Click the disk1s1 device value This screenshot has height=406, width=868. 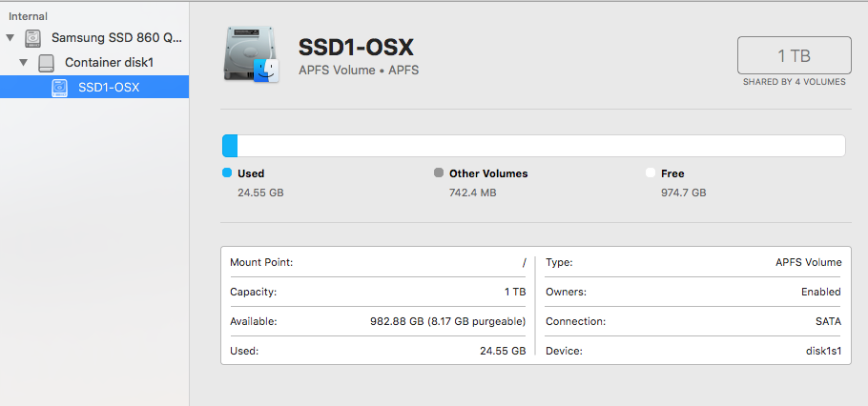[x=823, y=351]
